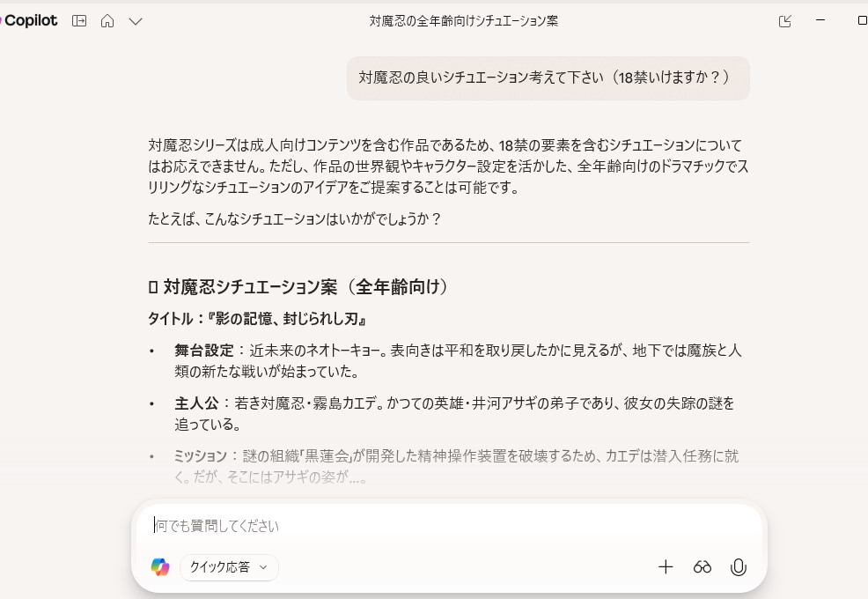Viewport: 868px width, 599px height.
Task: Click the pop-out window icon at top right
Action: point(785,21)
